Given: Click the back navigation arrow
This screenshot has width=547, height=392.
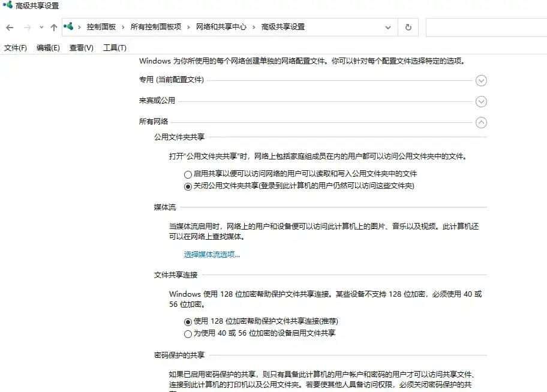Looking at the screenshot, I should (9, 27).
